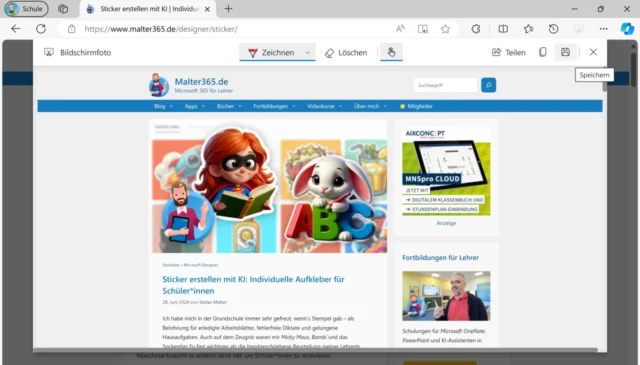Expand the Bücher menu
Screen dimensions: 640x365
229,106
